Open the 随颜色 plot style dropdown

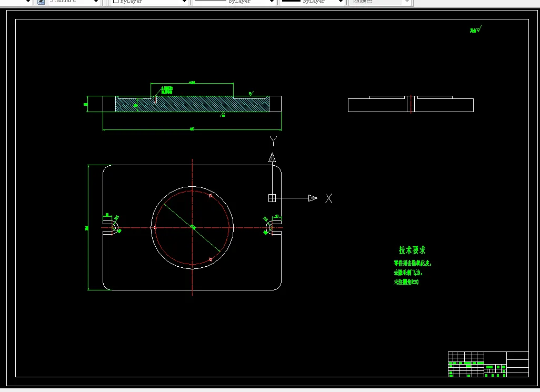pyautogui.click(x=407, y=2)
